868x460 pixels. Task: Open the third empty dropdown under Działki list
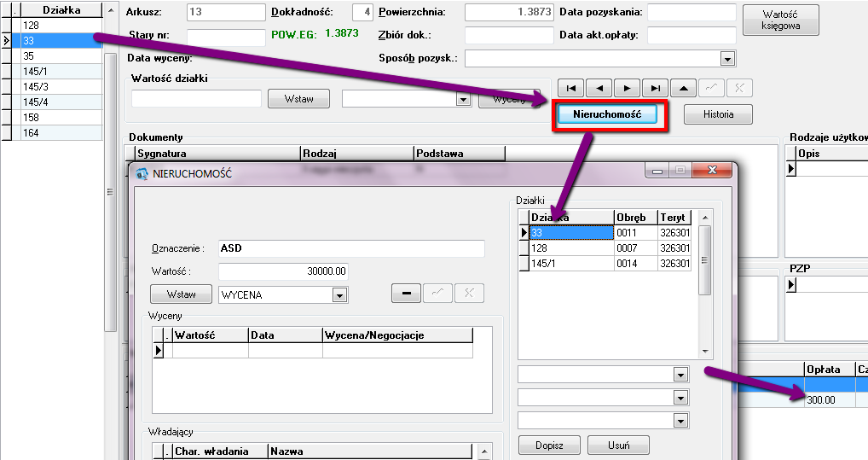681,421
